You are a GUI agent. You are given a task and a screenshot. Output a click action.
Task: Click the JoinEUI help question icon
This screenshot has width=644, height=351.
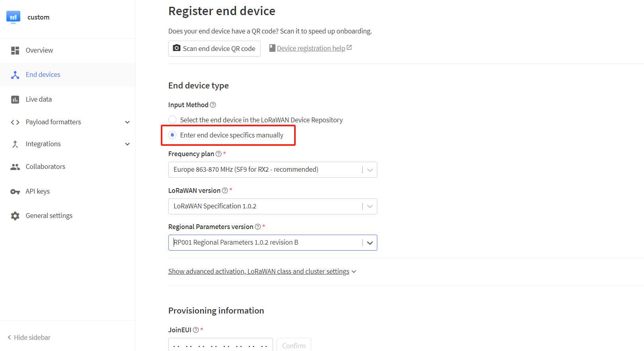pos(196,330)
